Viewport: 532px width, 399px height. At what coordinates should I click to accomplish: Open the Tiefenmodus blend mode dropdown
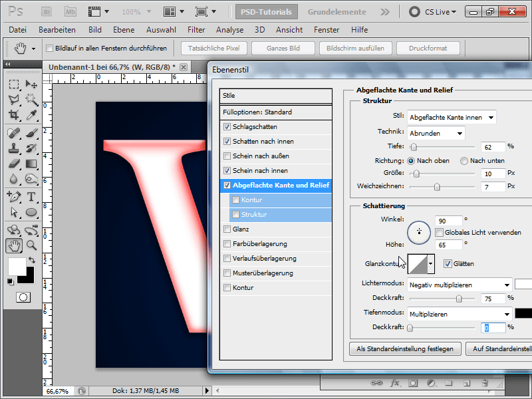(460, 314)
